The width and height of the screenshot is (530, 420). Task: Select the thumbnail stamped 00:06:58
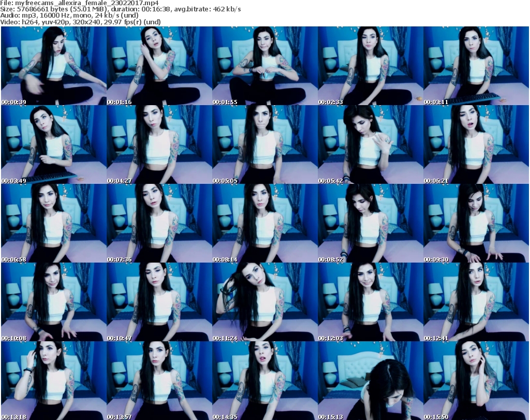(x=54, y=224)
